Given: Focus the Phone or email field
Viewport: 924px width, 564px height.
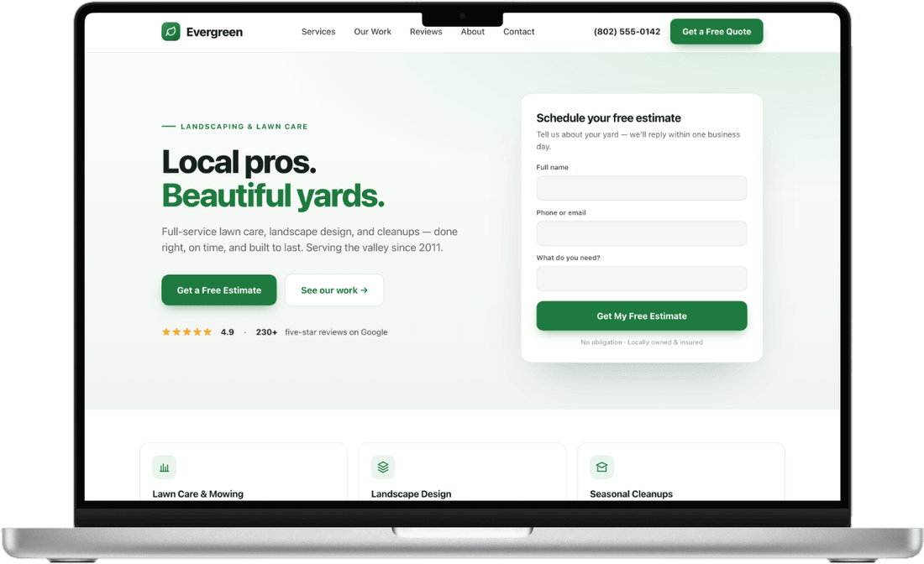Looking at the screenshot, I should click(x=642, y=233).
